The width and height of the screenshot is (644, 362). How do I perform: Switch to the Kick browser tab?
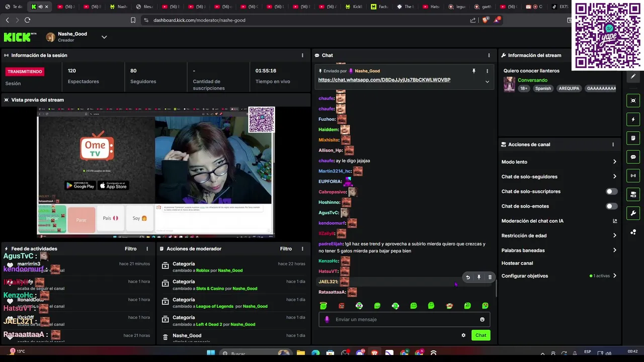click(39, 7)
